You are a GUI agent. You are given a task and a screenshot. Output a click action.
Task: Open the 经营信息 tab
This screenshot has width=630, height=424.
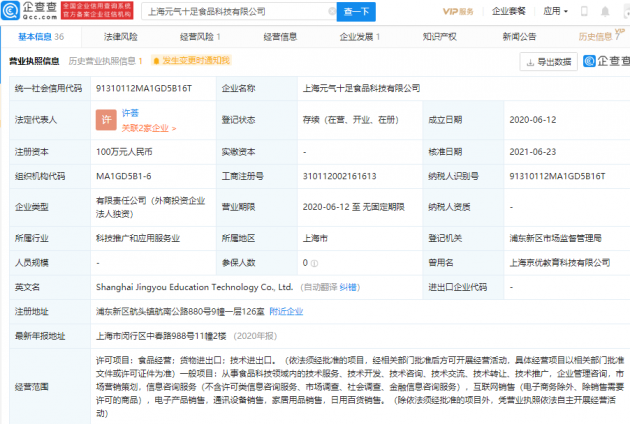tap(280, 37)
